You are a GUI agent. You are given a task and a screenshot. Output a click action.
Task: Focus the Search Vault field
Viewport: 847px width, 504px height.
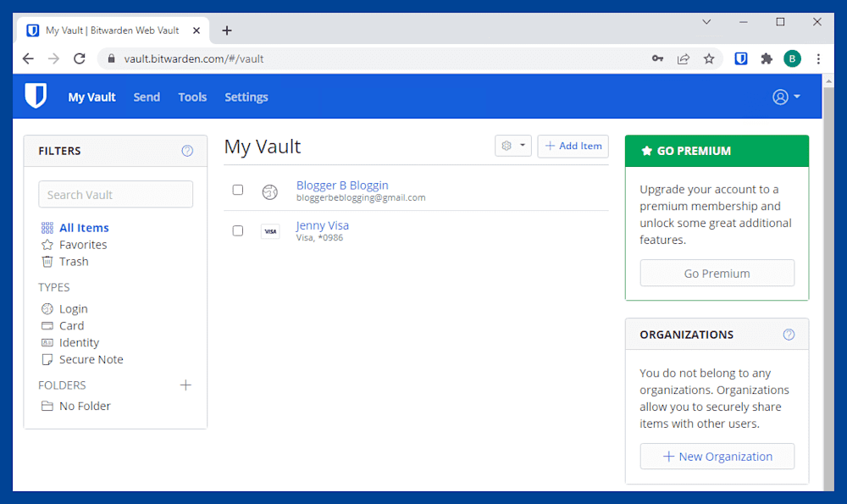click(115, 195)
